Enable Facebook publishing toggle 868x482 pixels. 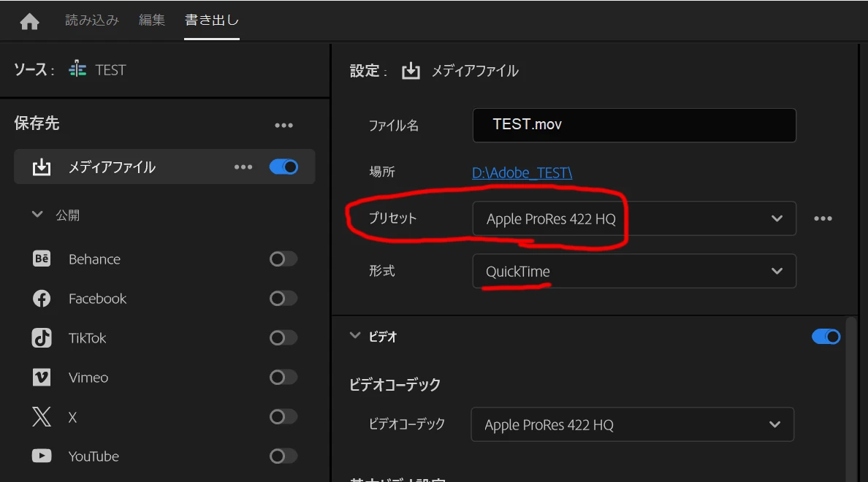point(283,298)
